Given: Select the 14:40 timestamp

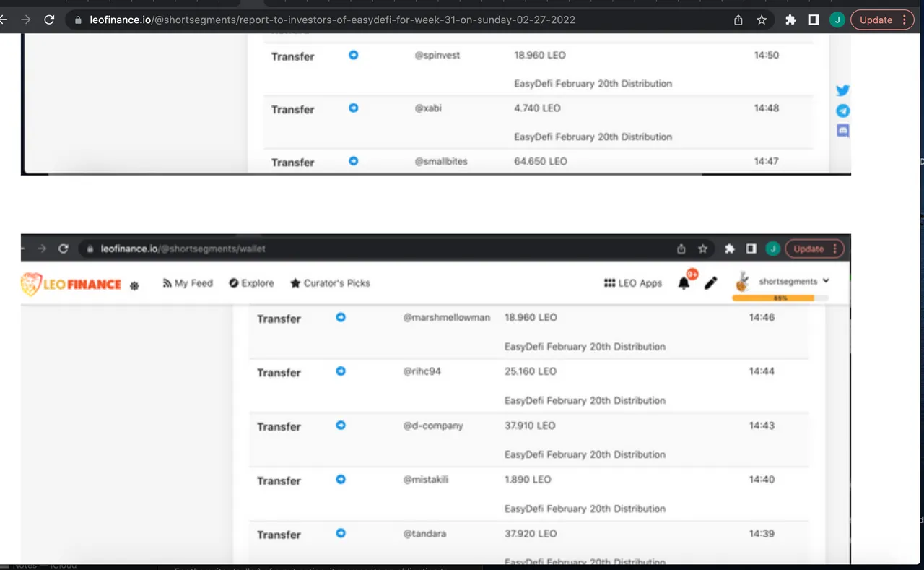Looking at the screenshot, I should [762, 480].
